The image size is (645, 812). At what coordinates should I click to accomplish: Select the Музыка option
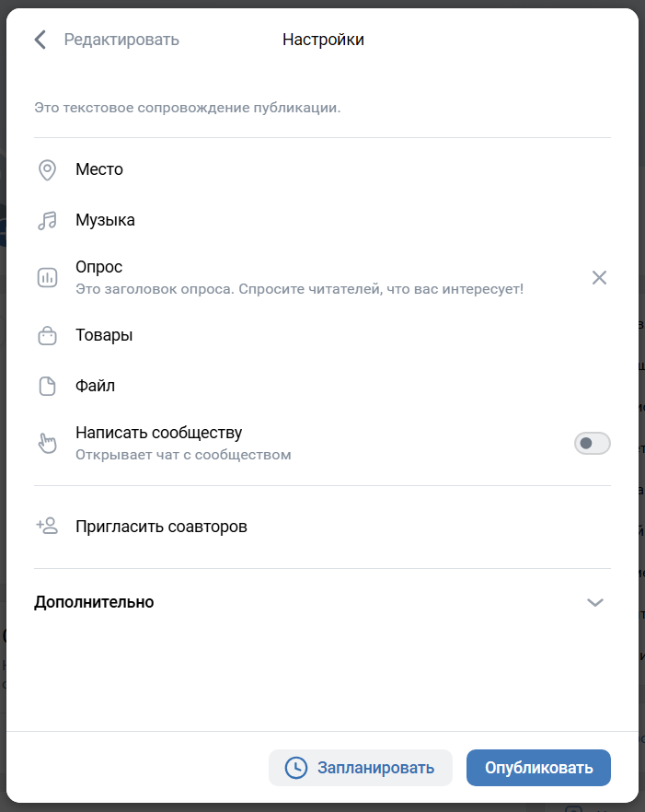(x=105, y=220)
